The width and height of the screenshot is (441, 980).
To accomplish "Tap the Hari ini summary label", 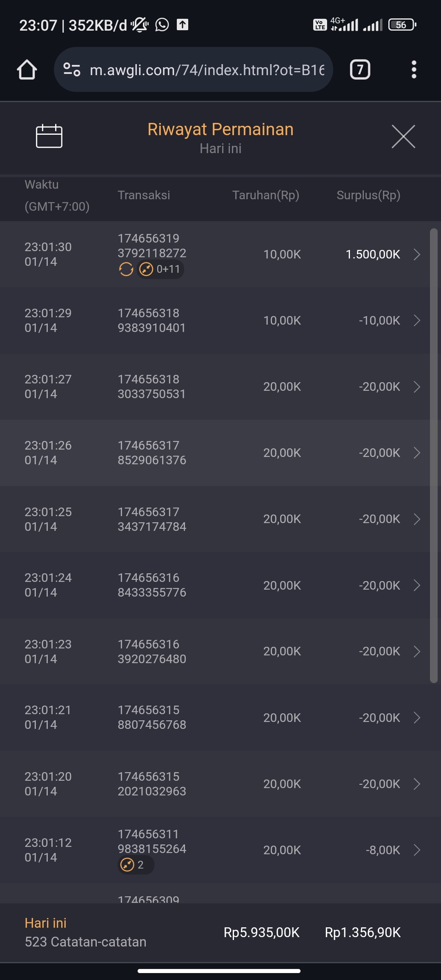I will pyautogui.click(x=45, y=923).
